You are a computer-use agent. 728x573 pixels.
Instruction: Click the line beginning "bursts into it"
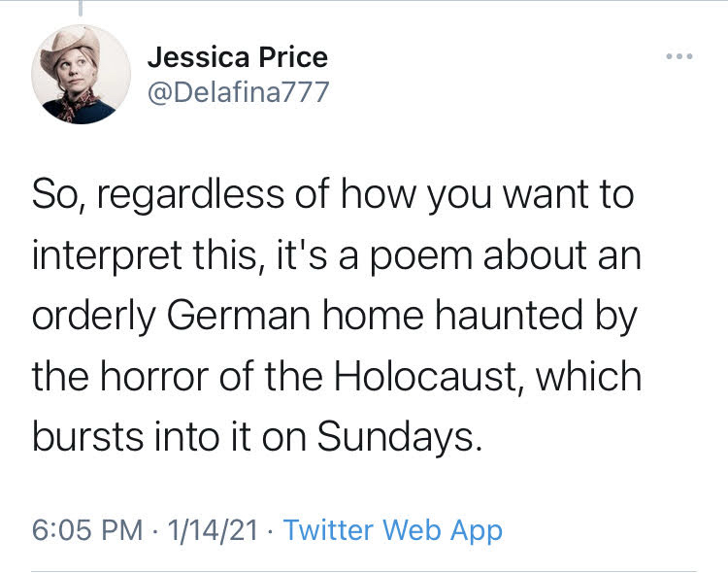point(256,436)
